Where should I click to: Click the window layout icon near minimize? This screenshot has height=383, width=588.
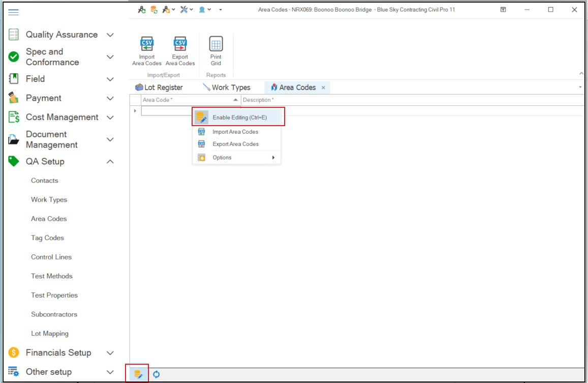pos(503,9)
